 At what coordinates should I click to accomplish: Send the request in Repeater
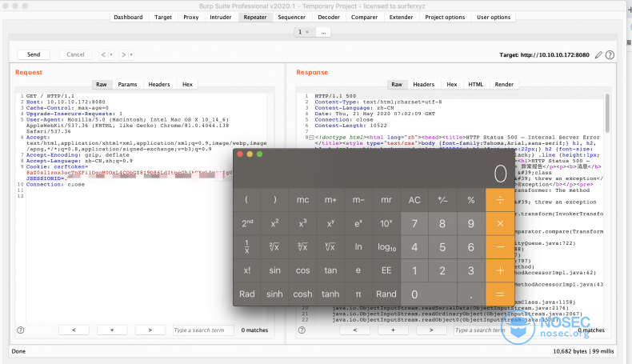coord(34,54)
